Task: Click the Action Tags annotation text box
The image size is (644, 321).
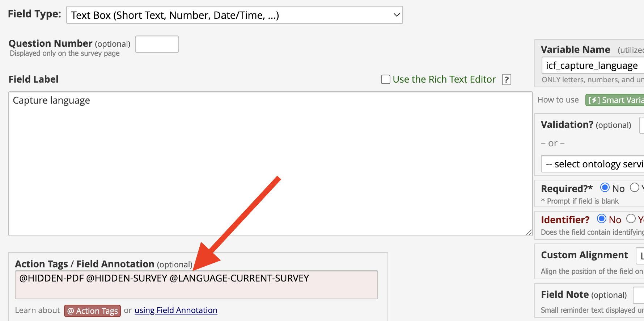Action: pyautogui.click(x=196, y=285)
